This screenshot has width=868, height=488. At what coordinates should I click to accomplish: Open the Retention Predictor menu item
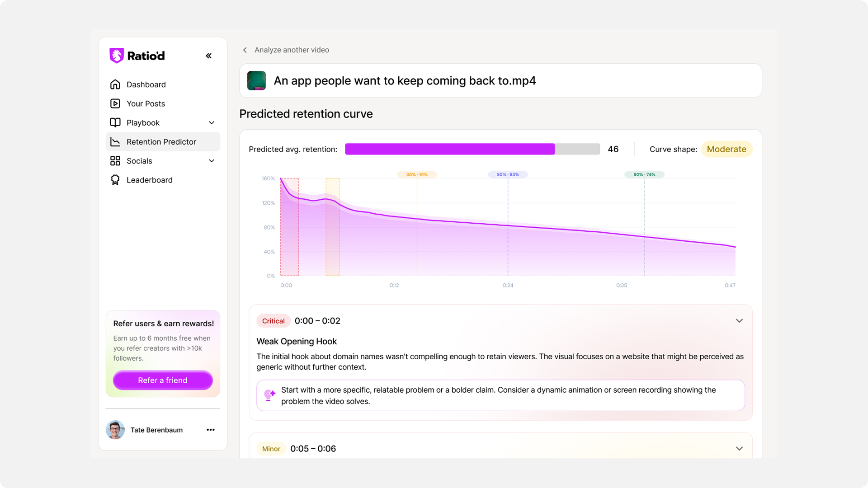161,142
